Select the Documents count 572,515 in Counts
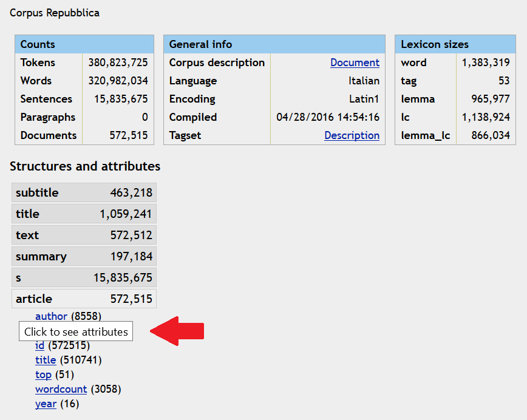This screenshot has height=420, width=527. [129, 135]
